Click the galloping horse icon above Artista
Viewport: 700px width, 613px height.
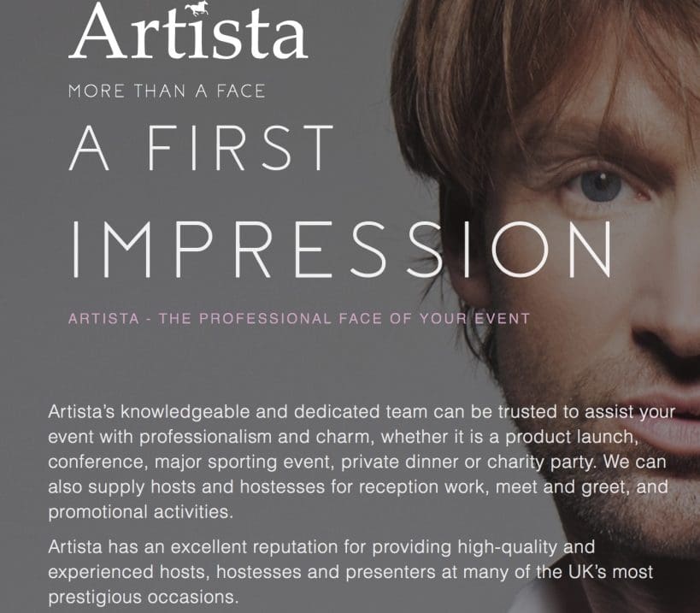(x=197, y=9)
